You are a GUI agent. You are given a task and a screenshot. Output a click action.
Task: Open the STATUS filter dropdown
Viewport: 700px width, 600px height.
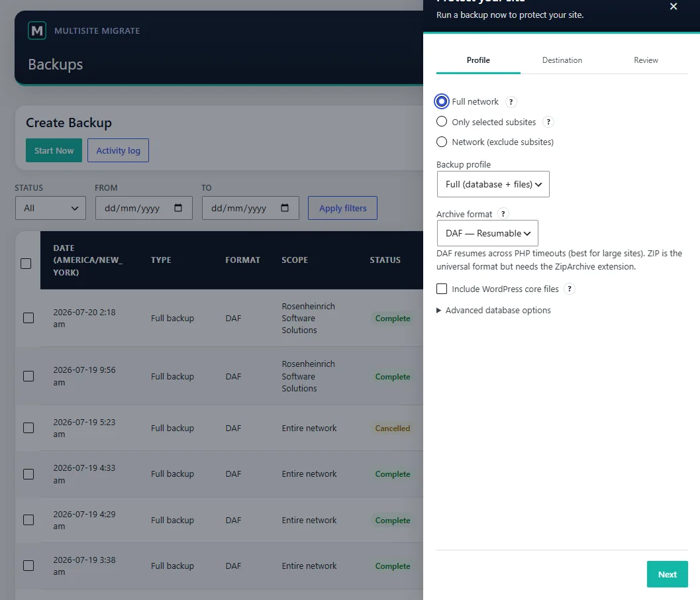pos(50,208)
